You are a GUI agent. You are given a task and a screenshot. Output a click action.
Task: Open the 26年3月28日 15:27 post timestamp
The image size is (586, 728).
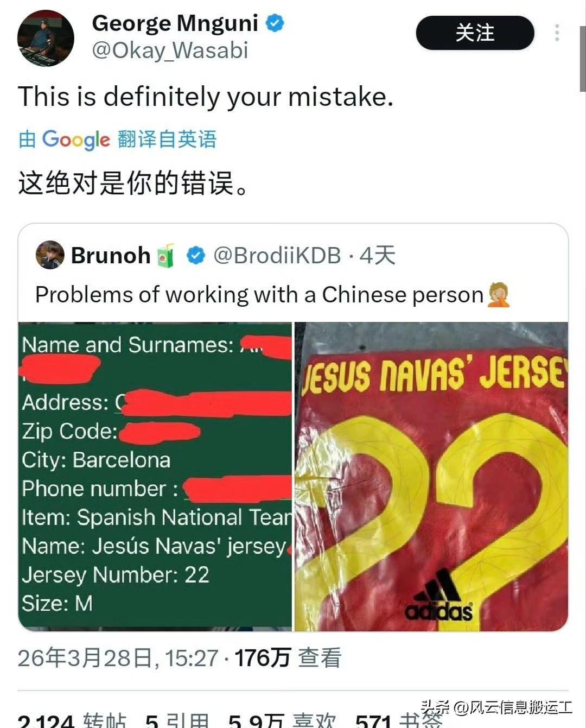[118, 658]
